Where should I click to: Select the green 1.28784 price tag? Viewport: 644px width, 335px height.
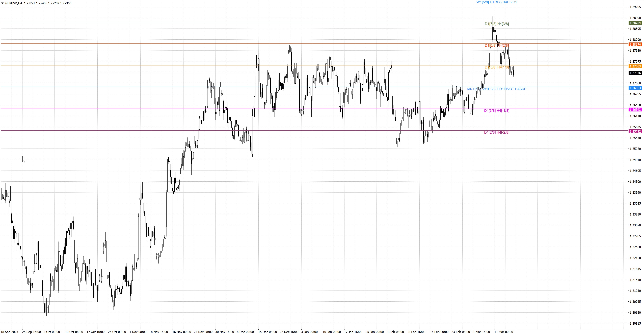point(635,23)
